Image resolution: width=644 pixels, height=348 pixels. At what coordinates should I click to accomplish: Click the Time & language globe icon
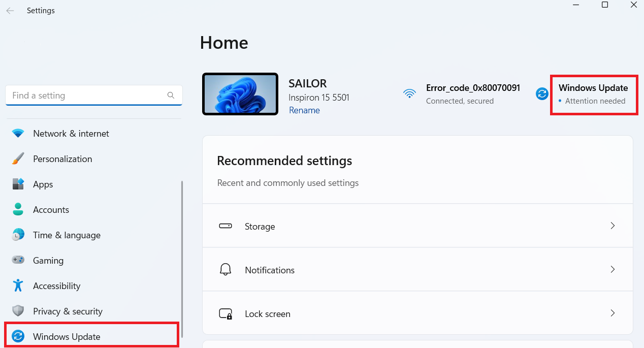click(x=18, y=235)
